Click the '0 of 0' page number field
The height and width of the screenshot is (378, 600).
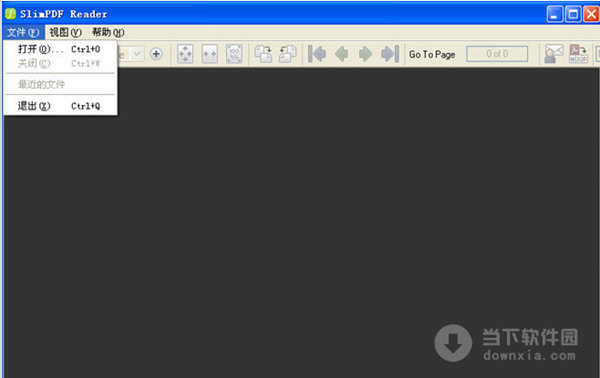[x=497, y=54]
